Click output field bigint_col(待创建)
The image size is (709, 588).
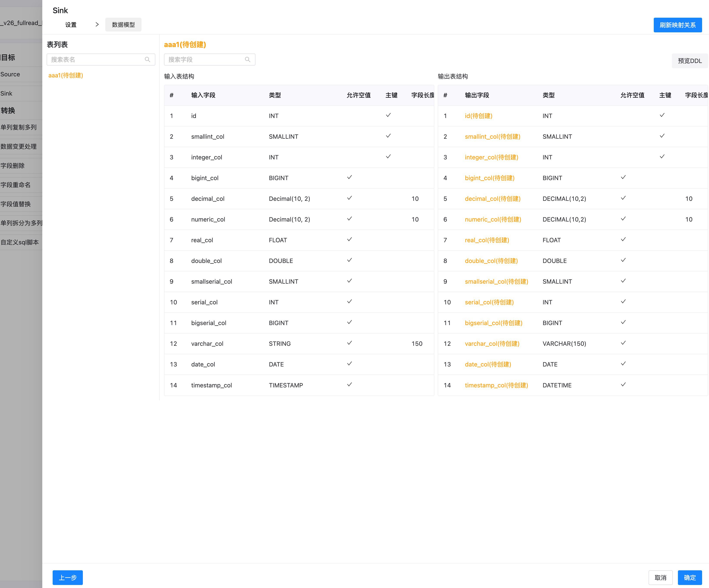490,178
